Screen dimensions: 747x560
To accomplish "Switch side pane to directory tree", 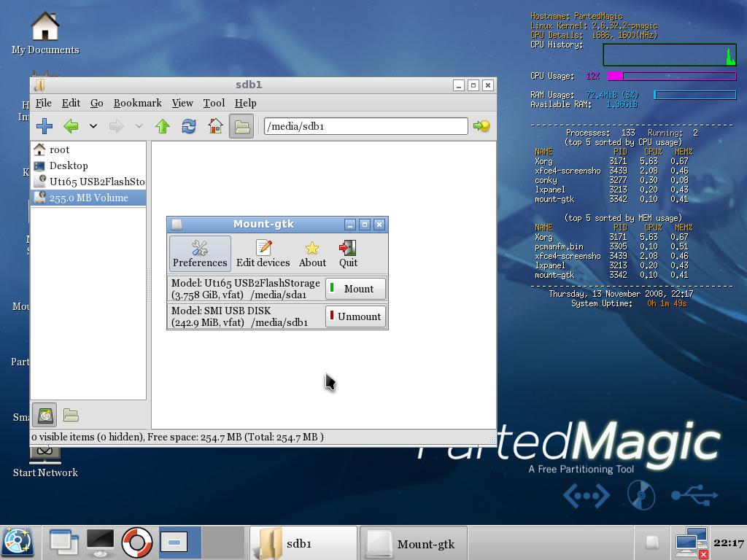I will 71,415.
